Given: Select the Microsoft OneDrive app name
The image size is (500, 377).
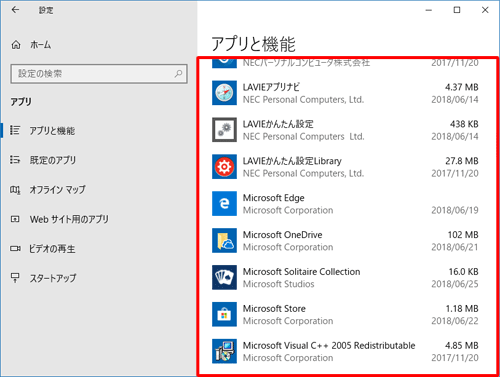Looking at the screenshot, I should tap(282, 235).
